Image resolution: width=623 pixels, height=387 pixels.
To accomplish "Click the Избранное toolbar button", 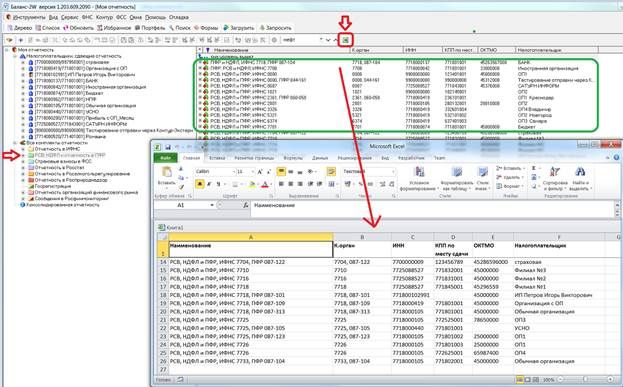I will point(114,28).
